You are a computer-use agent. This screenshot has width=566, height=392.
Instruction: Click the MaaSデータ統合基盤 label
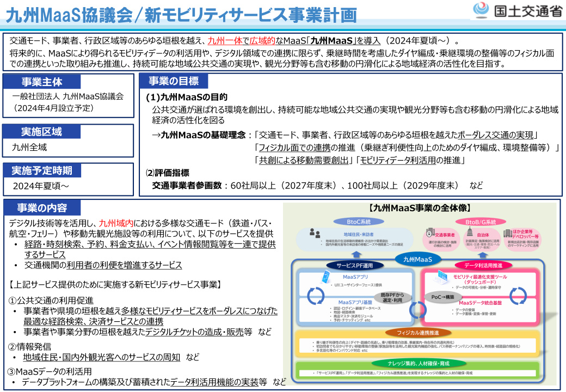coord(480,303)
